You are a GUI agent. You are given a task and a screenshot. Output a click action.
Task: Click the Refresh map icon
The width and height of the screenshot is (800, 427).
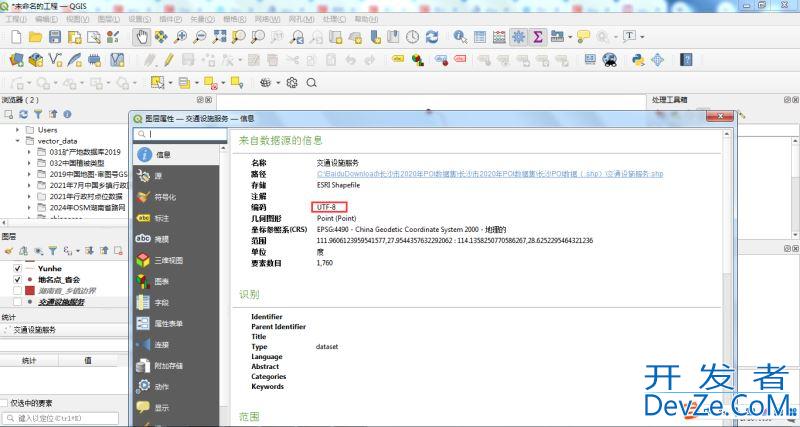pyautogui.click(x=432, y=37)
